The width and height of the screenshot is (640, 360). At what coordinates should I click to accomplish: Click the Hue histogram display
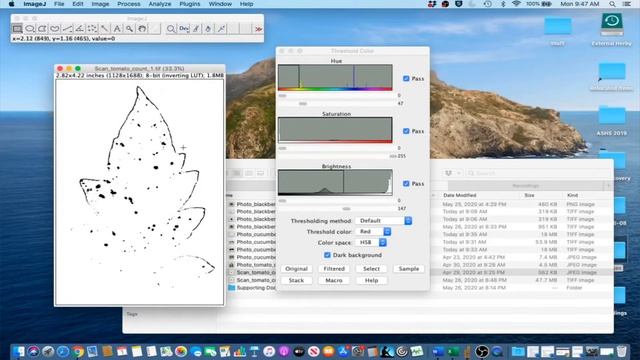tap(335, 78)
